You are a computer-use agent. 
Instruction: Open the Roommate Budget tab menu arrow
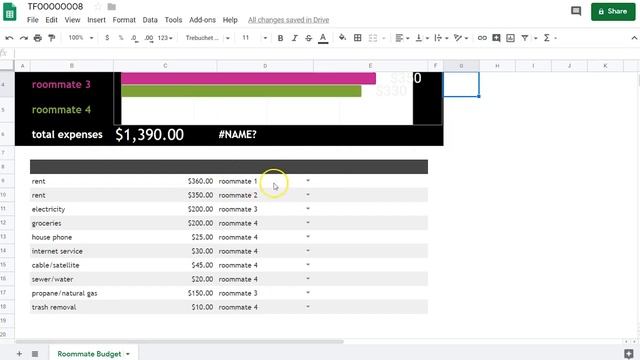(128, 354)
